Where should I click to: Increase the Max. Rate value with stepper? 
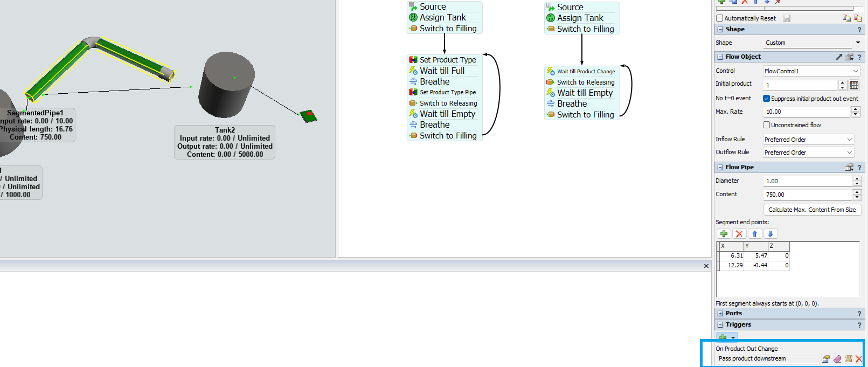[855, 109]
